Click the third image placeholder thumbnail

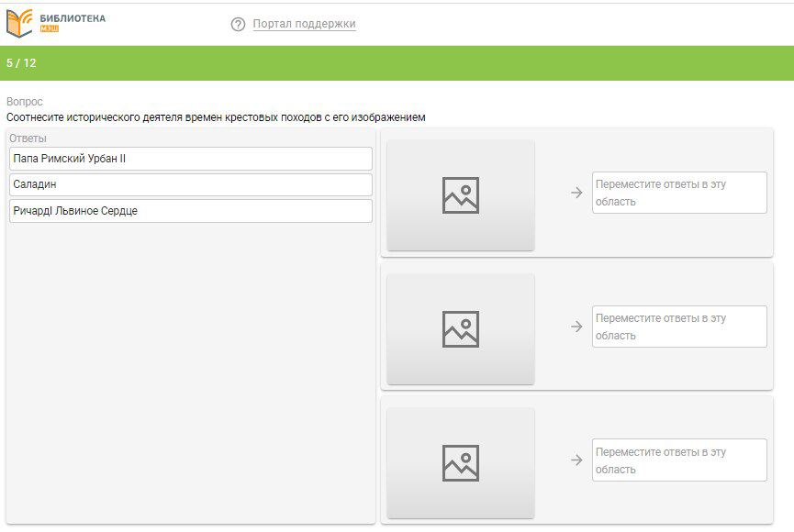(460, 462)
